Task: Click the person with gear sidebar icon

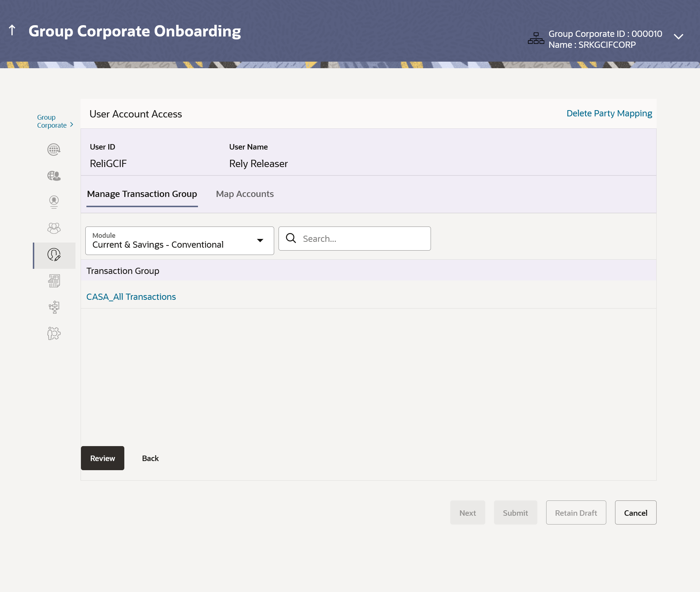Action: tap(54, 333)
